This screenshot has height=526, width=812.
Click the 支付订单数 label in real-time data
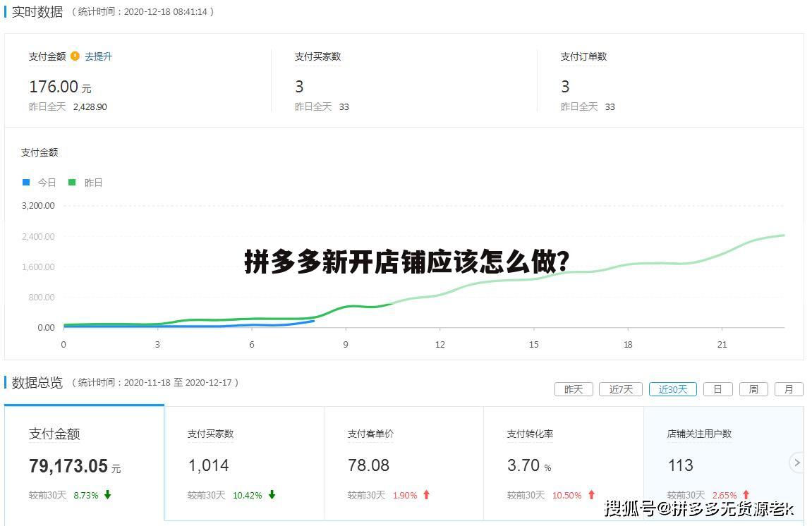583,56
